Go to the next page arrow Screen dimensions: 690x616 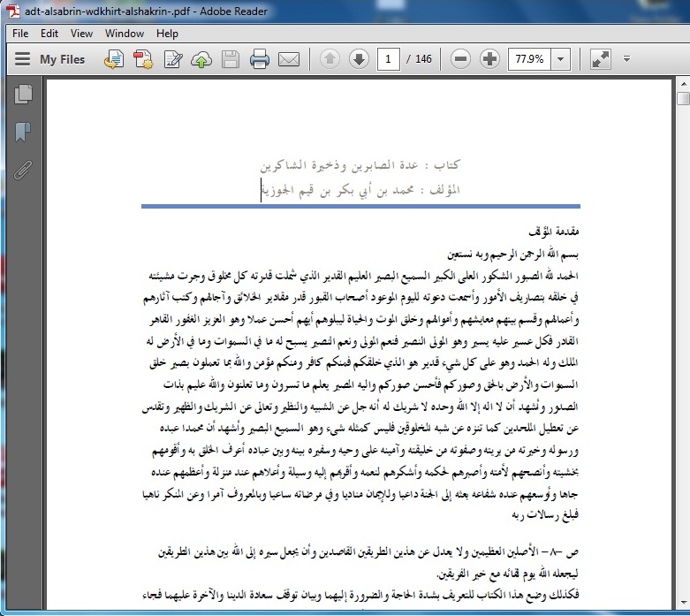(358, 59)
